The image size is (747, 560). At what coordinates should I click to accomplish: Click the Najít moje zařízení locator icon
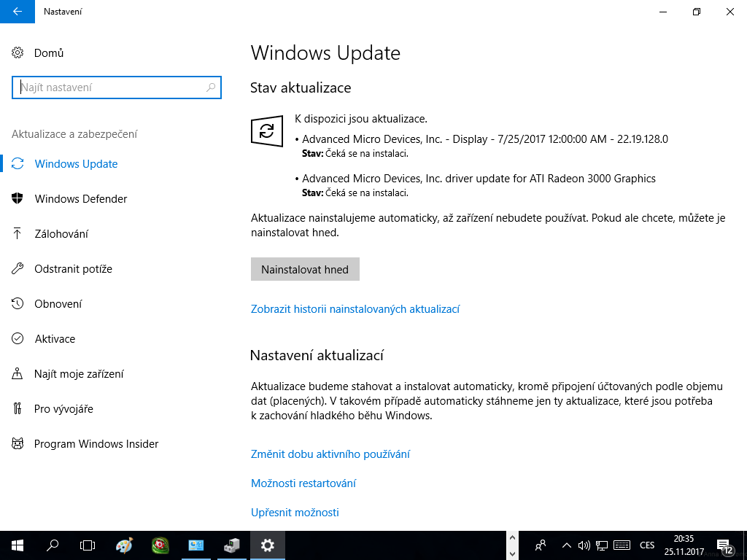pyautogui.click(x=18, y=374)
